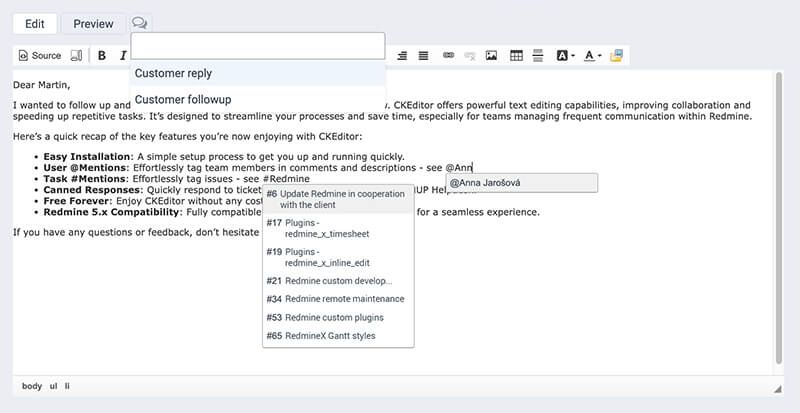Click the 'Easy Installation' bullet text
The height and width of the screenshot is (413, 800).
[87, 156]
